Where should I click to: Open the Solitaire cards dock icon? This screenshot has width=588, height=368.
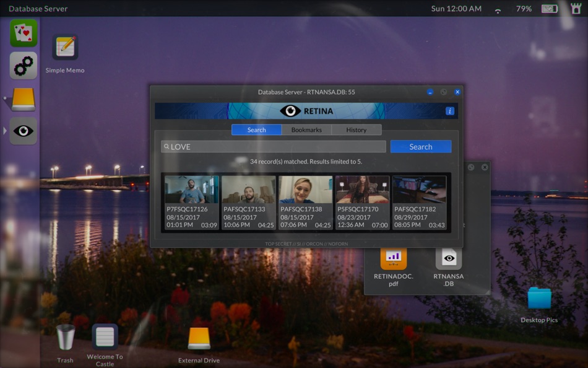click(24, 33)
